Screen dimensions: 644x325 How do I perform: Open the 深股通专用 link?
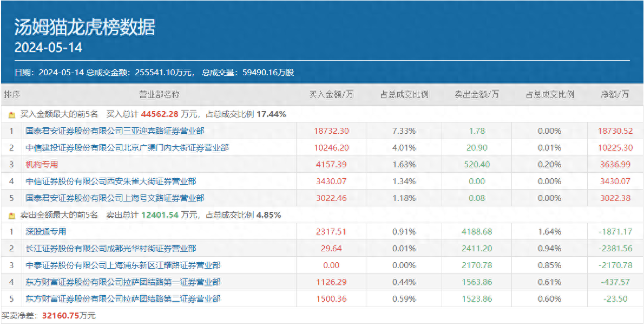point(45,232)
